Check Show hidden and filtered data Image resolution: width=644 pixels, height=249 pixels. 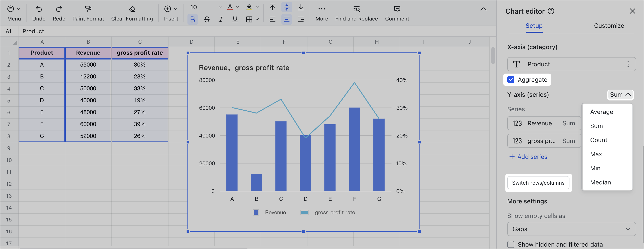(x=511, y=244)
